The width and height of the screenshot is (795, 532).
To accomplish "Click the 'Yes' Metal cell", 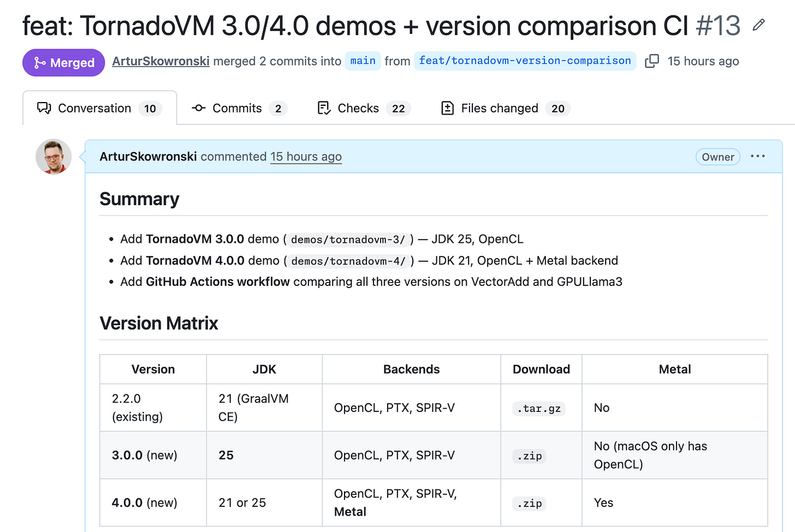I will 675,503.
